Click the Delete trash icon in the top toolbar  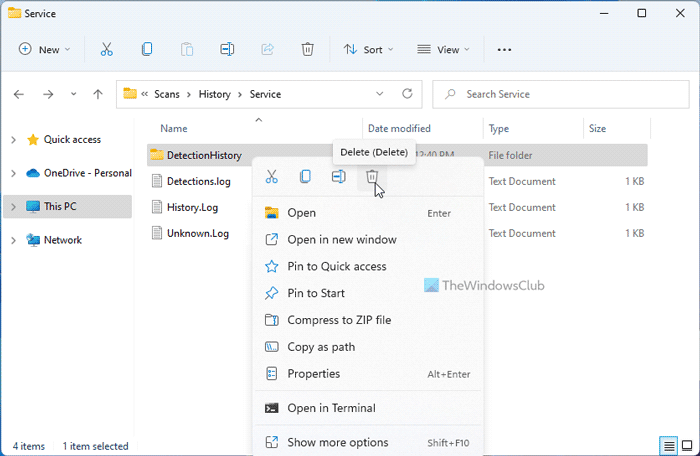(x=308, y=49)
